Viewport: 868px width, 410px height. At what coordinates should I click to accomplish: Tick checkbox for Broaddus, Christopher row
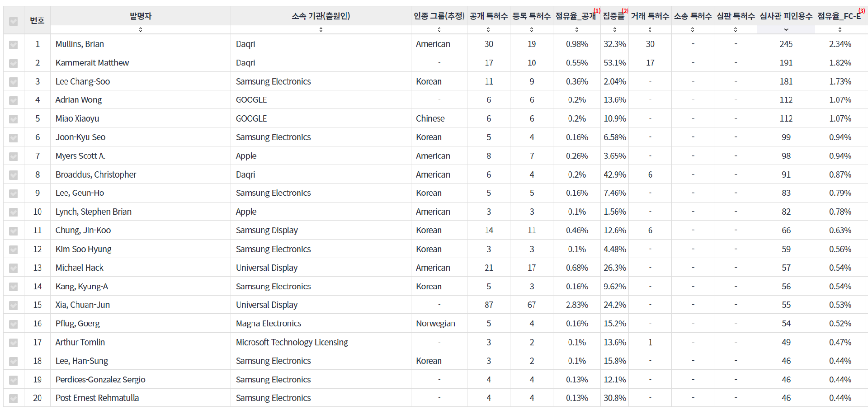(14, 175)
